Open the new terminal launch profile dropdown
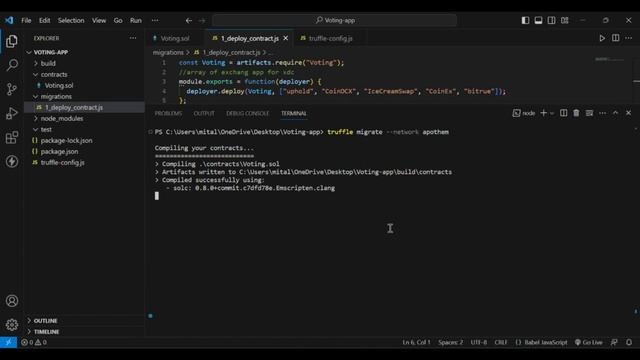 pyautogui.click(x=552, y=113)
